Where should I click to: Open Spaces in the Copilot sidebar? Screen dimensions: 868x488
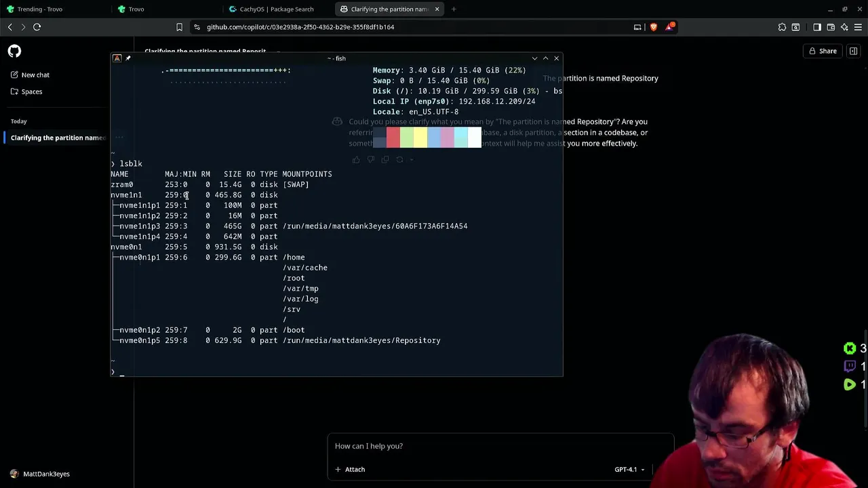point(26,91)
